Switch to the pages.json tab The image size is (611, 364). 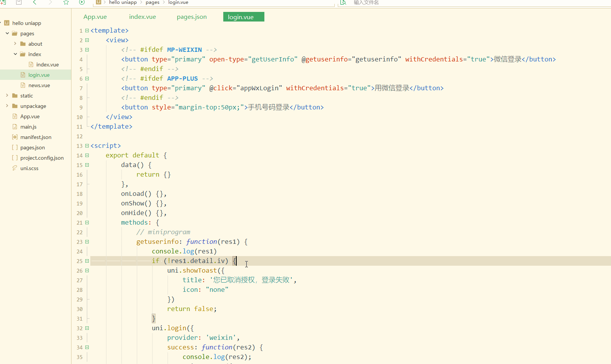pyautogui.click(x=192, y=17)
